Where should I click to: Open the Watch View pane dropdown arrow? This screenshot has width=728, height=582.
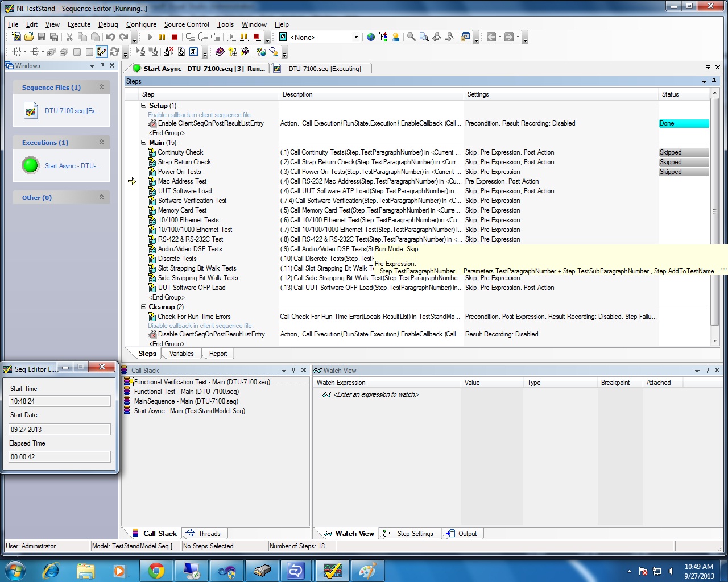[x=697, y=371]
